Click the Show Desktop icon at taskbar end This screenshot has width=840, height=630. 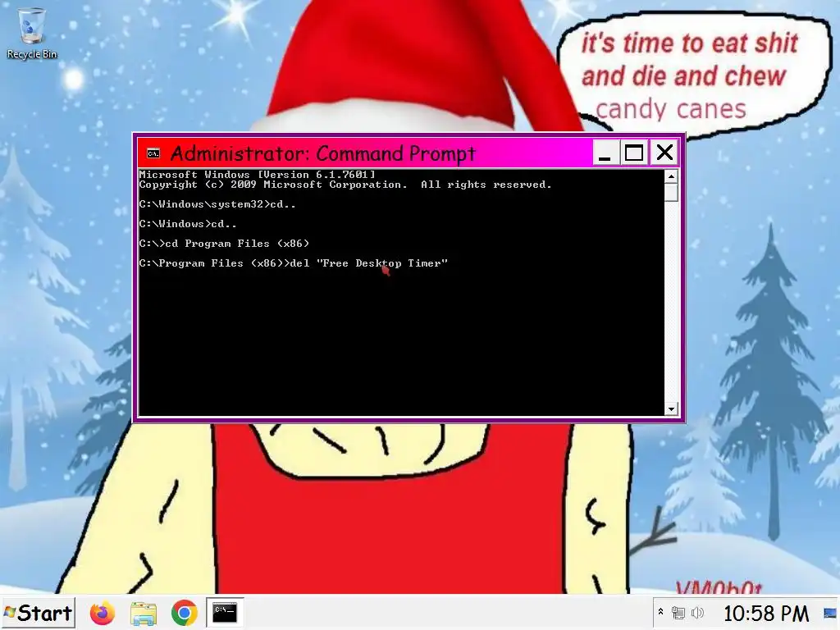pos(830,613)
